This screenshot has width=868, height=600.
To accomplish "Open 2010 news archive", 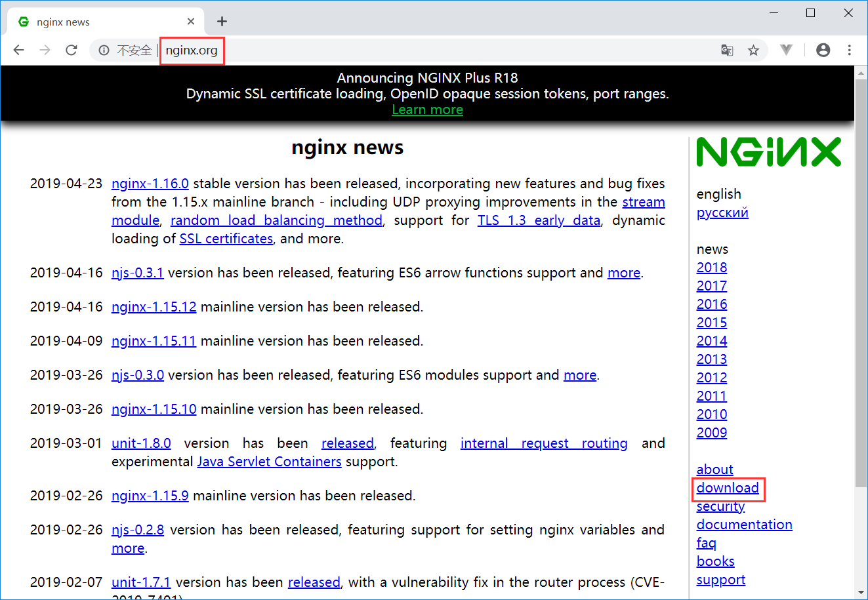I will click(x=712, y=414).
